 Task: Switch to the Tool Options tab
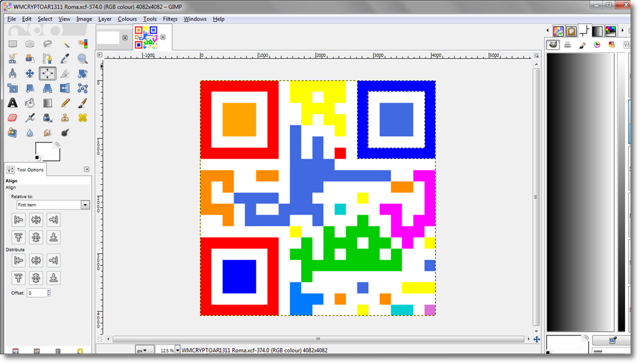(25, 169)
